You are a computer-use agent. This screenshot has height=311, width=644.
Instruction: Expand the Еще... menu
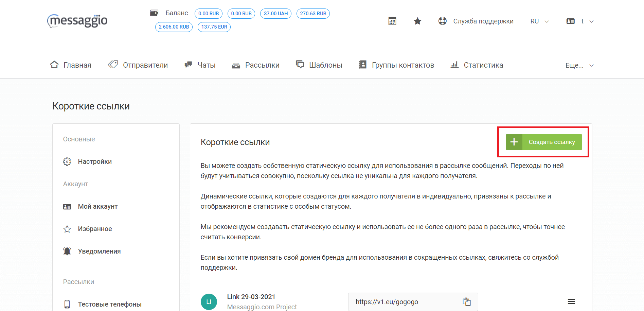(x=579, y=65)
